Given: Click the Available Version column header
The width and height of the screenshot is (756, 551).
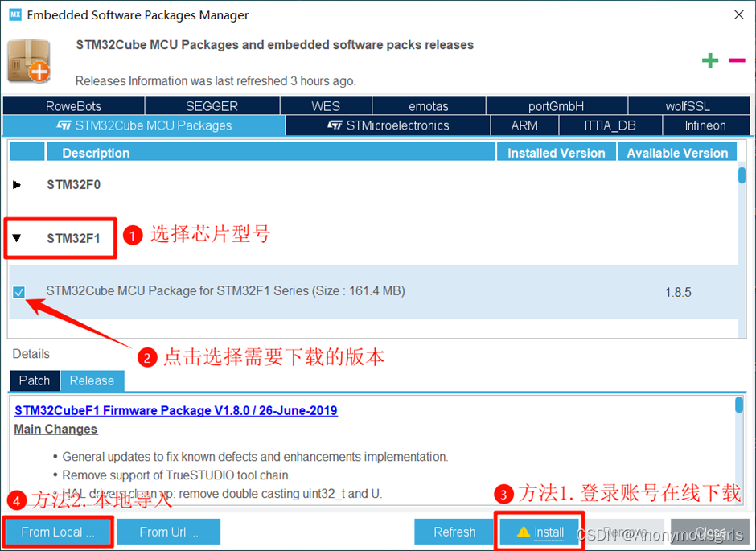Looking at the screenshot, I should (677, 153).
